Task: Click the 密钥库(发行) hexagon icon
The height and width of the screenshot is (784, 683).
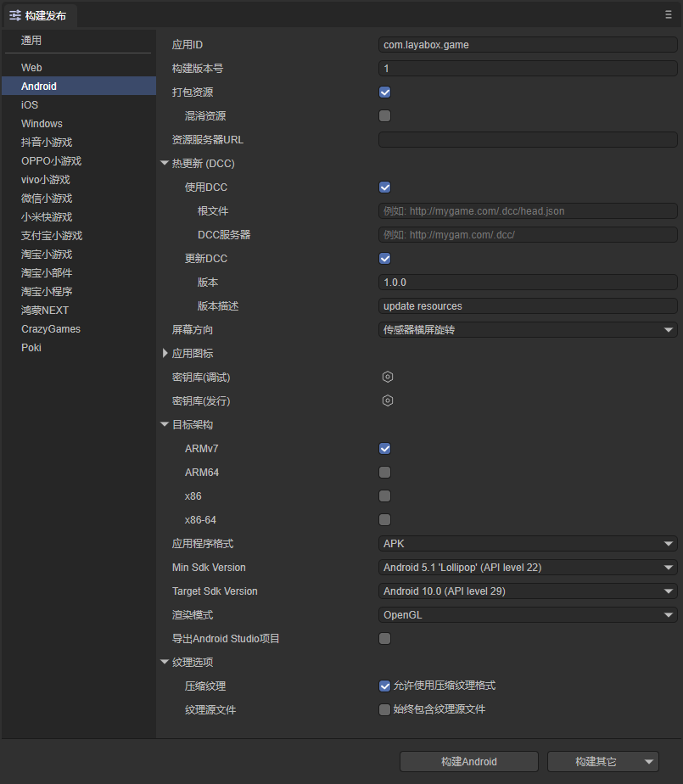Action: pos(387,400)
